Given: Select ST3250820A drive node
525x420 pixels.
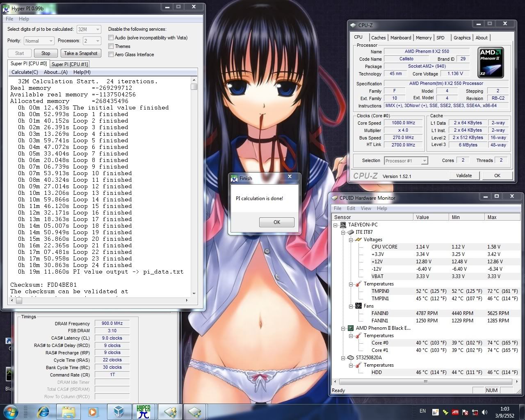Looking at the screenshot, I should (x=369, y=358).
